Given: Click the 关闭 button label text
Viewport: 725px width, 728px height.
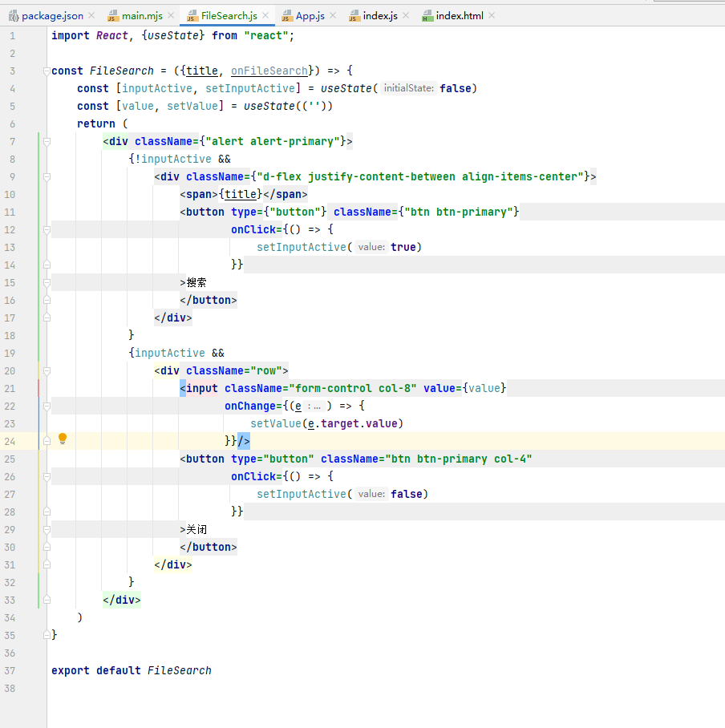Looking at the screenshot, I should click(x=196, y=529).
